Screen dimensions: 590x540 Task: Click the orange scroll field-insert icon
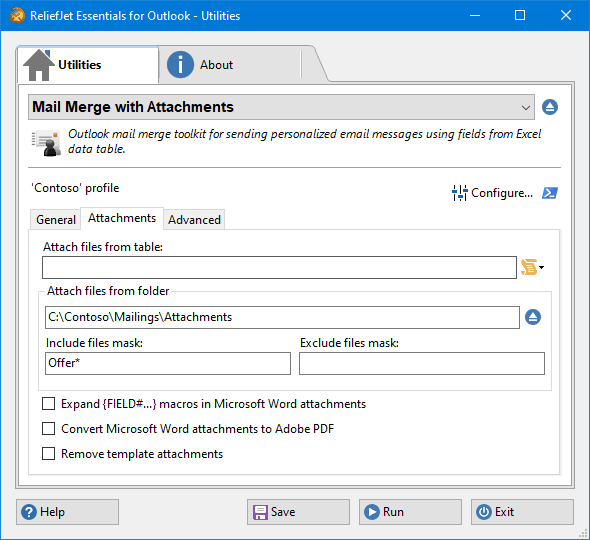point(529,267)
